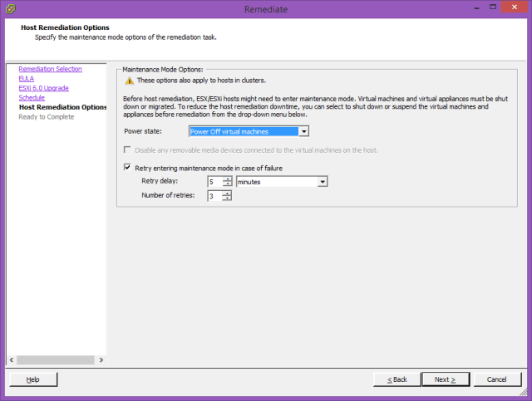
Task: Expand the minutes unit dropdown
Action: 323,182
